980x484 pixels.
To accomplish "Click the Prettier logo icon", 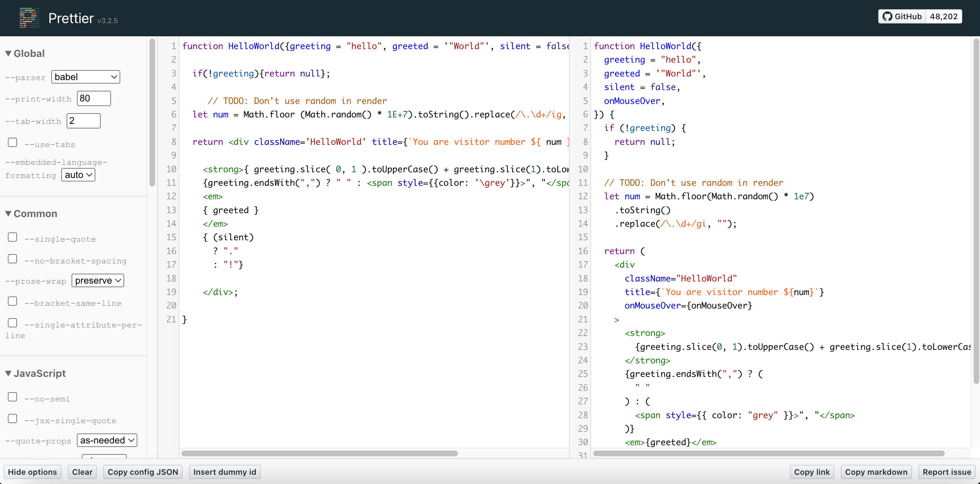I will [29, 17].
